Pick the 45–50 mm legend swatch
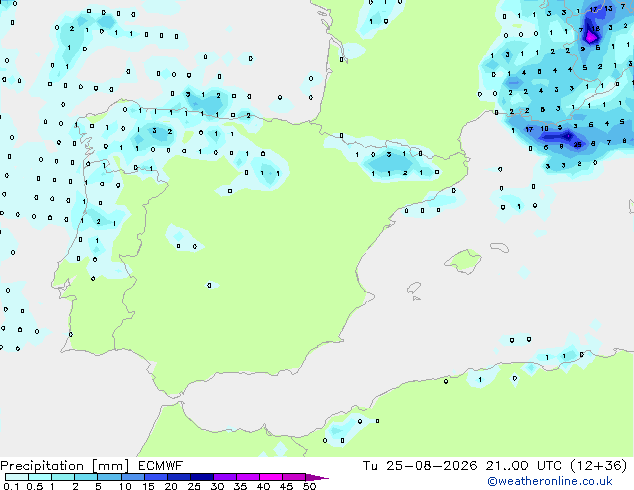 tap(294, 477)
